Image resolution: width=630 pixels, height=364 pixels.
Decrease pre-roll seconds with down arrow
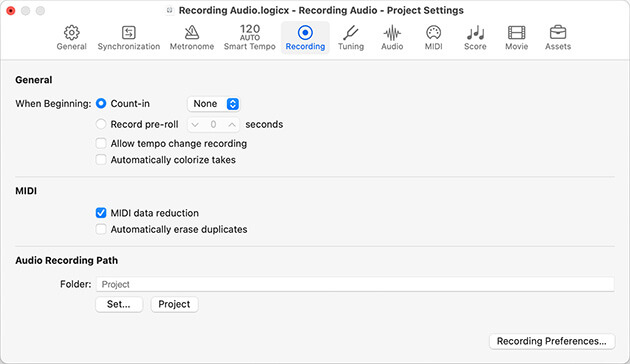195,125
